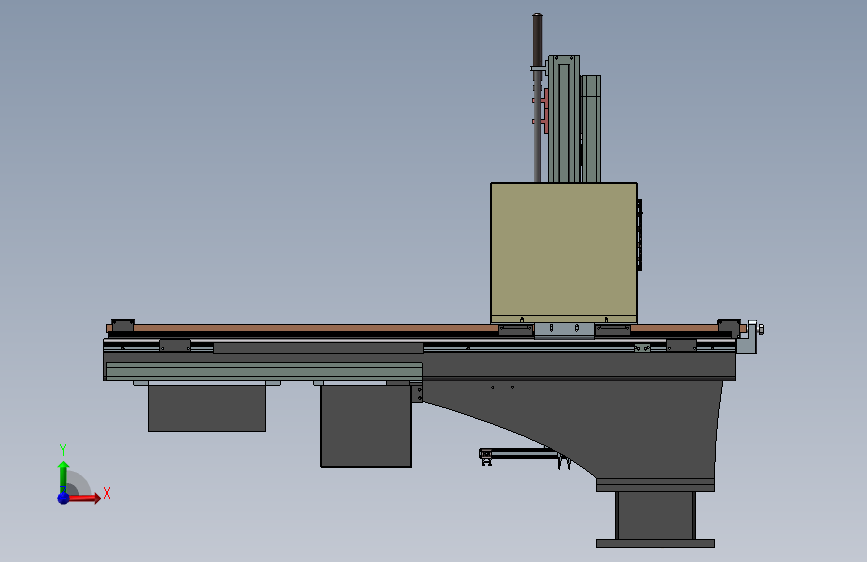Viewport: 867px width, 562px height.
Task: Select the light gray end bracket on the right
Action: pyautogui.click(x=748, y=337)
